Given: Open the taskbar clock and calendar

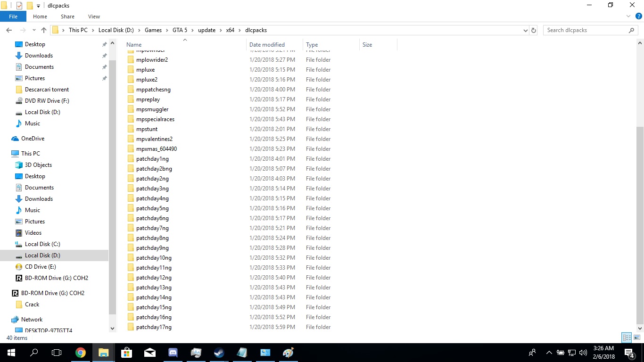Looking at the screenshot, I should [x=604, y=353].
